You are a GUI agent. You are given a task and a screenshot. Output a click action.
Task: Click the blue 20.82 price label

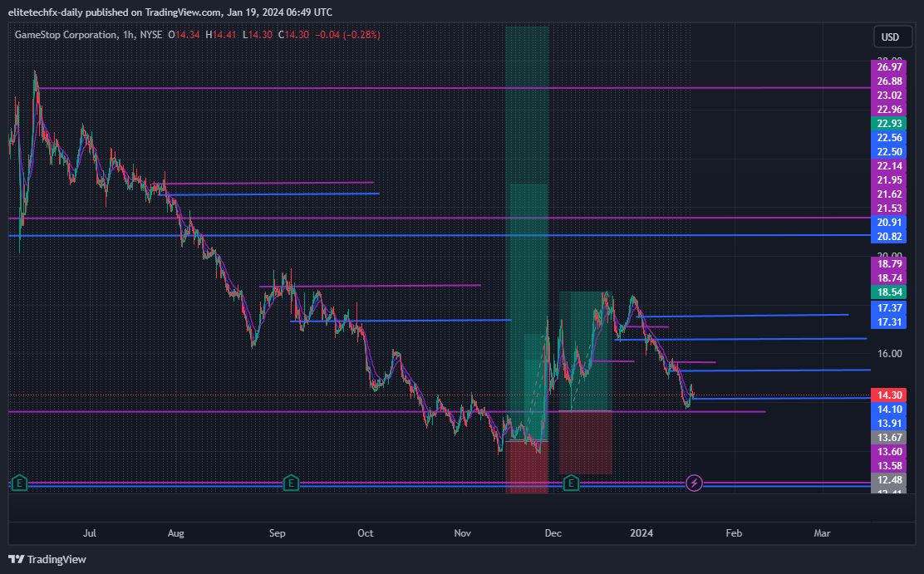click(x=889, y=237)
